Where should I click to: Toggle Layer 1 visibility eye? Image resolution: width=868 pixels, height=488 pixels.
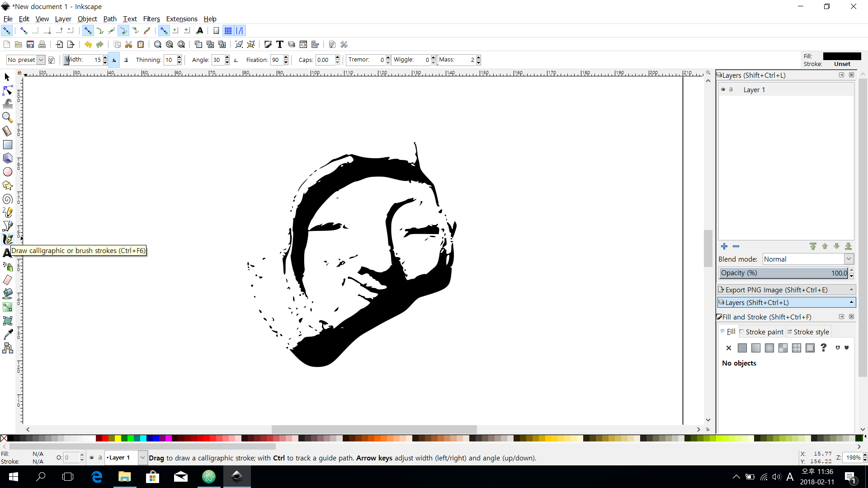(723, 89)
